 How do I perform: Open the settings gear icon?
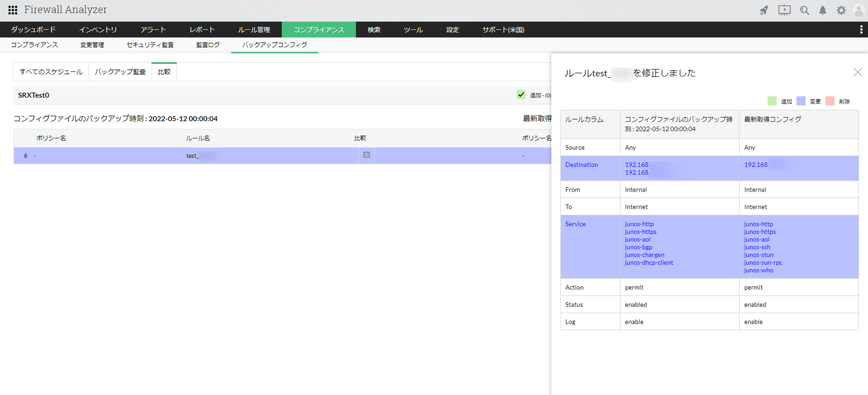coord(841,11)
